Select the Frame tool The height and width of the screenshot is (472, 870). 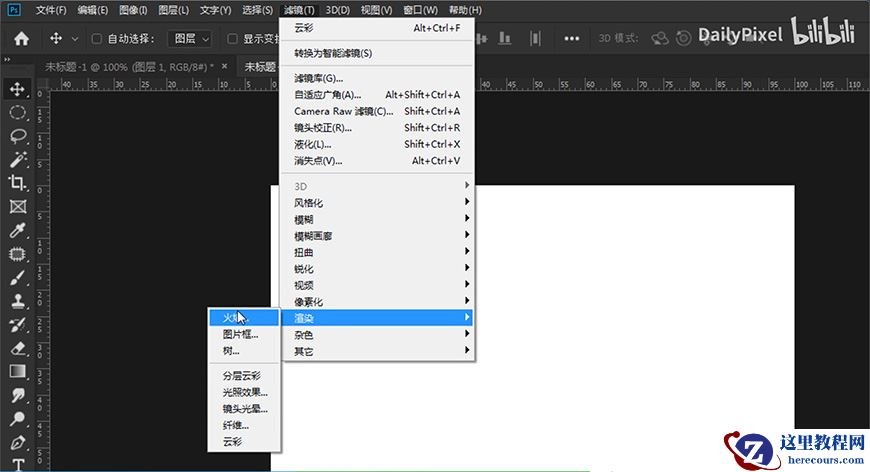click(x=17, y=206)
